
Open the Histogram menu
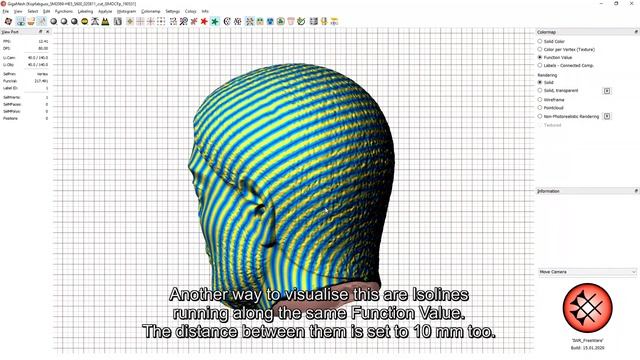click(x=127, y=11)
